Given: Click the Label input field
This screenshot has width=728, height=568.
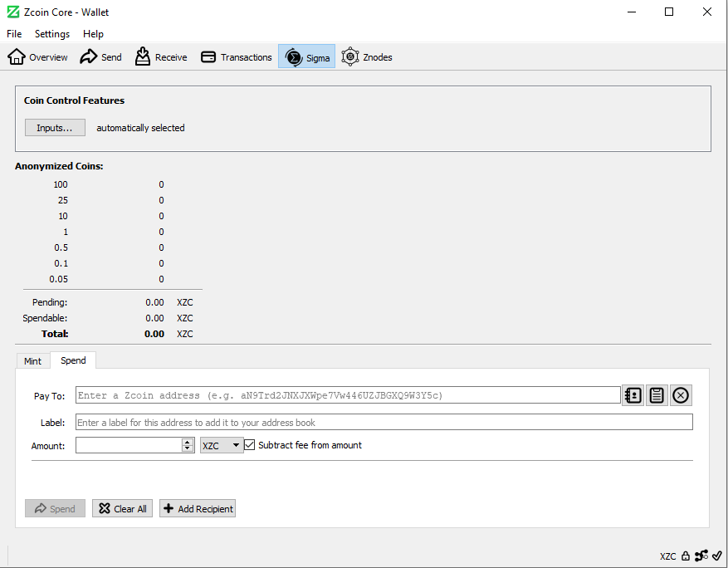Looking at the screenshot, I should coord(384,422).
